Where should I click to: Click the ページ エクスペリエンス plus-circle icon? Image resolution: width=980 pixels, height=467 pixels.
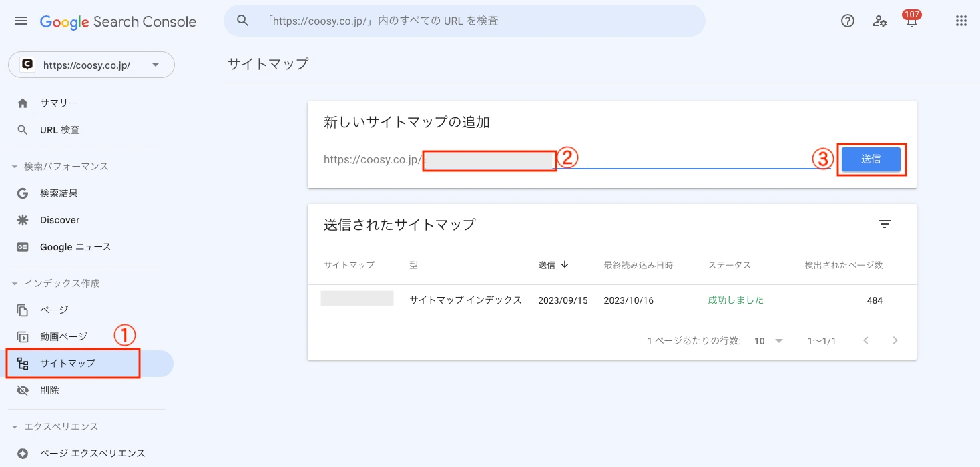pos(23,454)
